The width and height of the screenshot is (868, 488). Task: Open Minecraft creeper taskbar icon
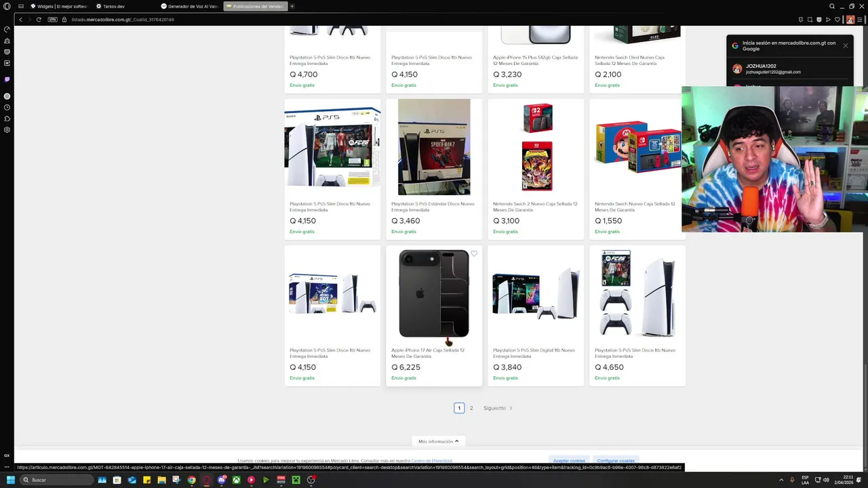296,480
